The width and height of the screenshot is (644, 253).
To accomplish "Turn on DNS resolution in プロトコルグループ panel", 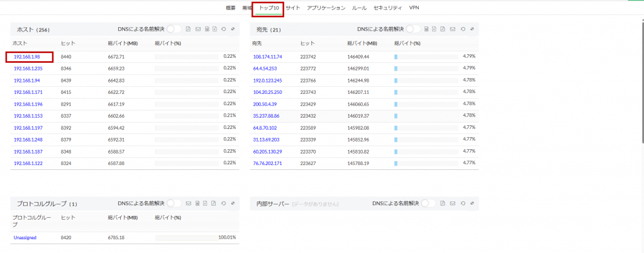I will (x=174, y=203).
